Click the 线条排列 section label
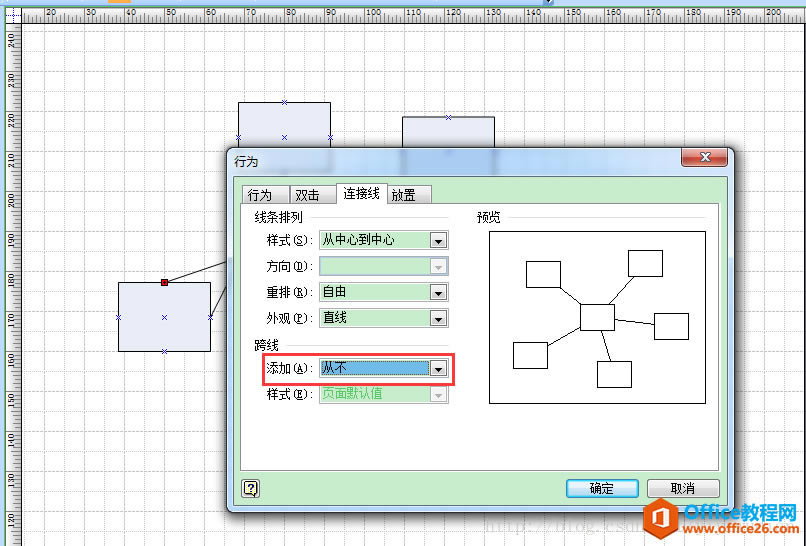The height and width of the screenshot is (546, 806). (278, 217)
